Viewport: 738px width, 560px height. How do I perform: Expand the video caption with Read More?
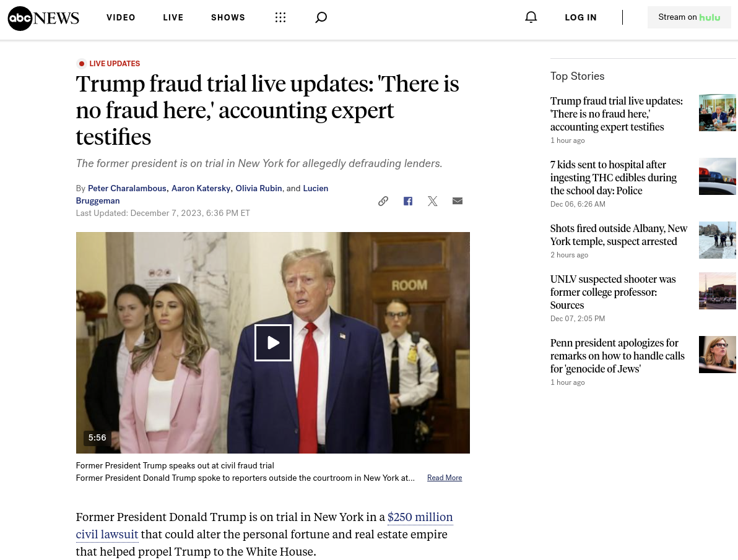[445, 478]
